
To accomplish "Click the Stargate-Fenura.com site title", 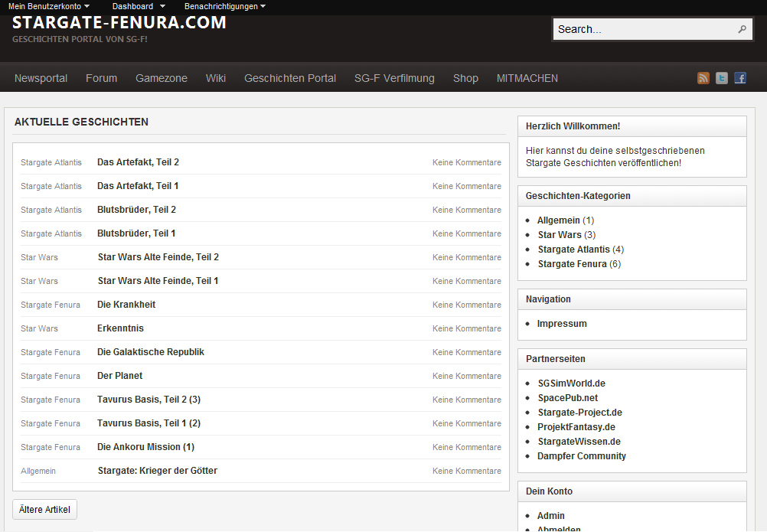I will (119, 23).
